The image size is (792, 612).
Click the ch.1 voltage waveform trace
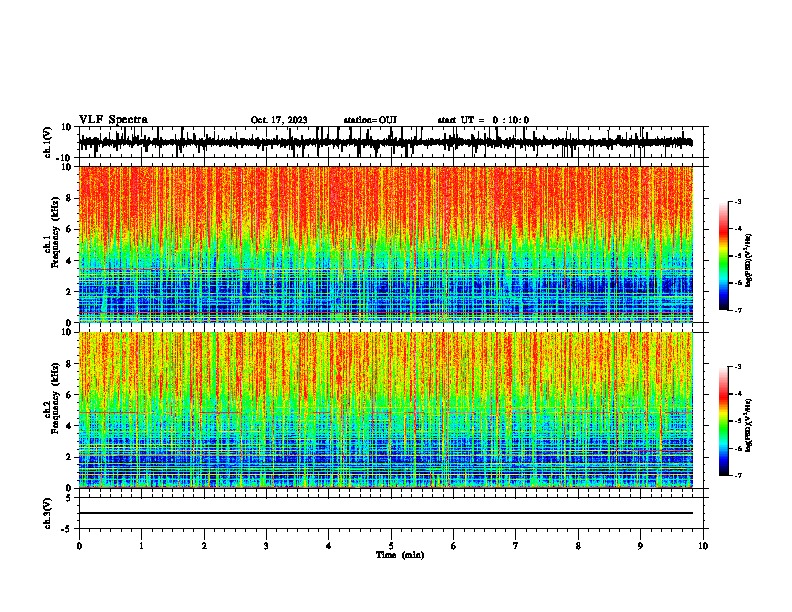(386, 142)
